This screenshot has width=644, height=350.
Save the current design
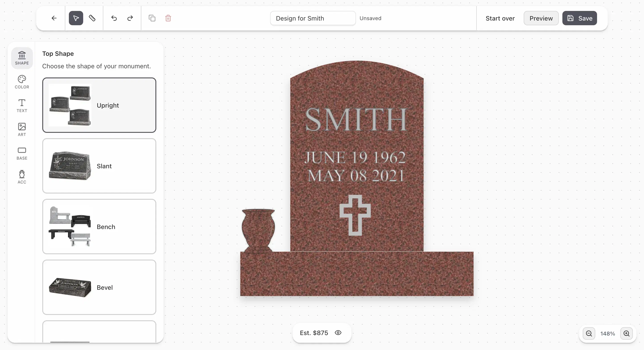click(x=580, y=18)
